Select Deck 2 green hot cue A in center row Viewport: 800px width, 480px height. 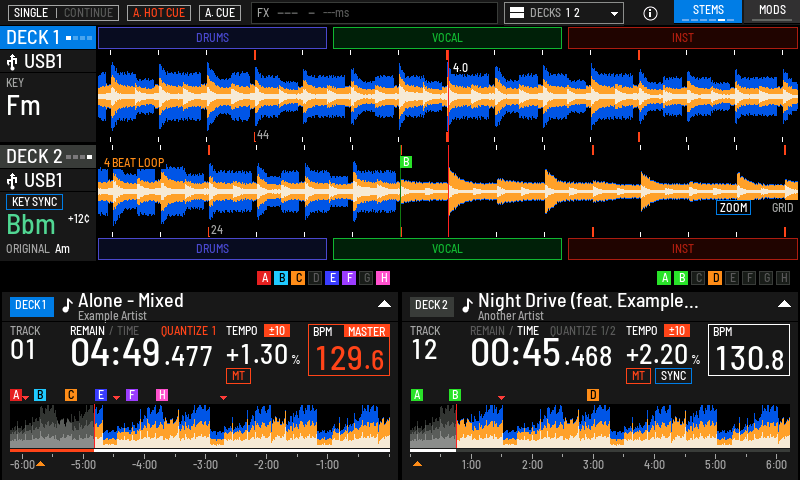coord(664,278)
